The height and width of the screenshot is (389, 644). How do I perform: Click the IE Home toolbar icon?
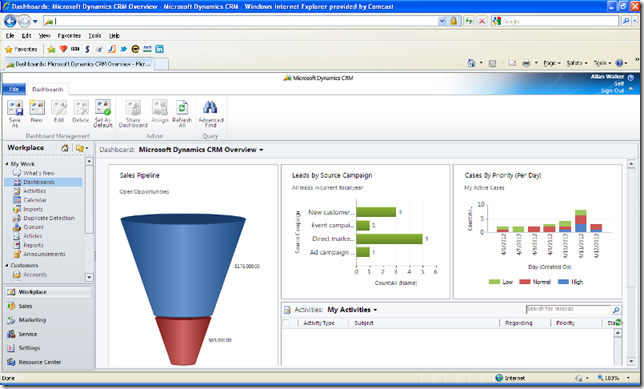click(471, 63)
